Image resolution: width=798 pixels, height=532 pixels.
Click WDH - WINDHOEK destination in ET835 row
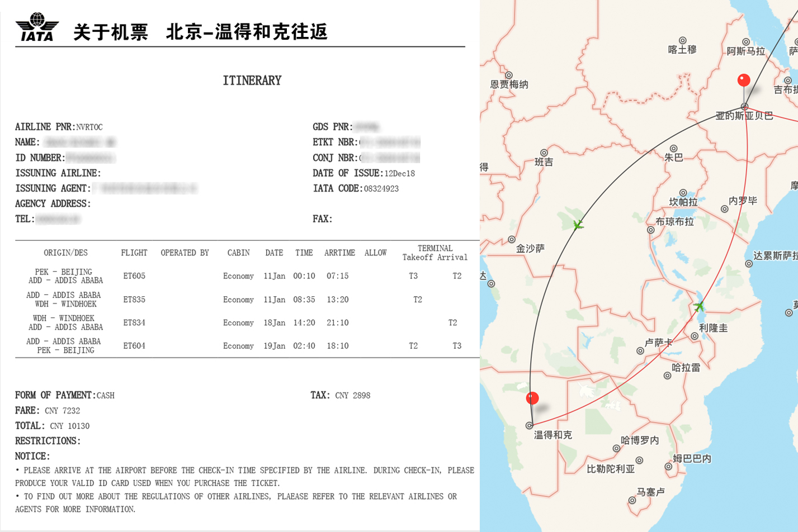(66, 304)
